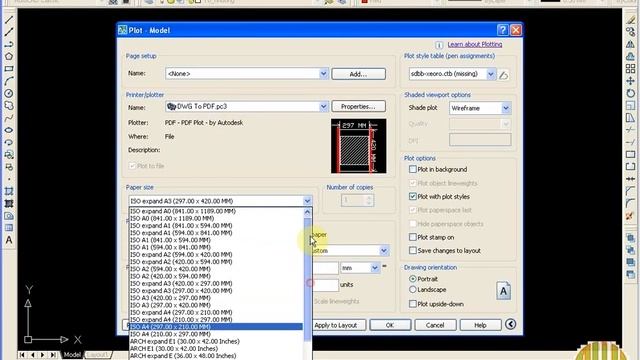Pick ISO A4 (297.00 x 210.00 MM)

point(216,327)
